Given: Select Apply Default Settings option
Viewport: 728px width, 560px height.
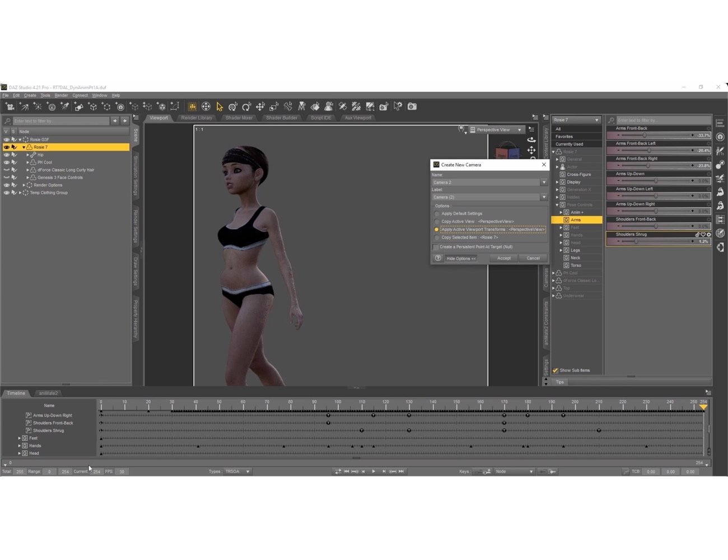Looking at the screenshot, I should click(x=437, y=213).
